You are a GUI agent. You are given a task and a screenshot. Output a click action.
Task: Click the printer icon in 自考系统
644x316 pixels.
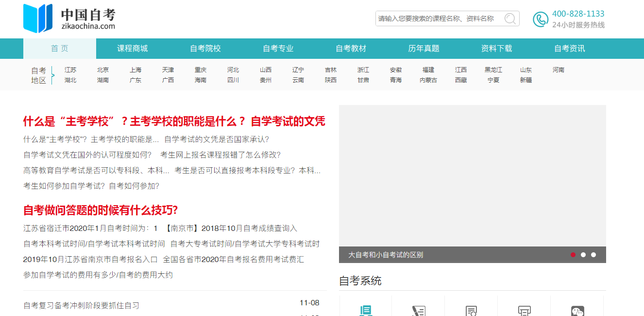click(524, 311)
